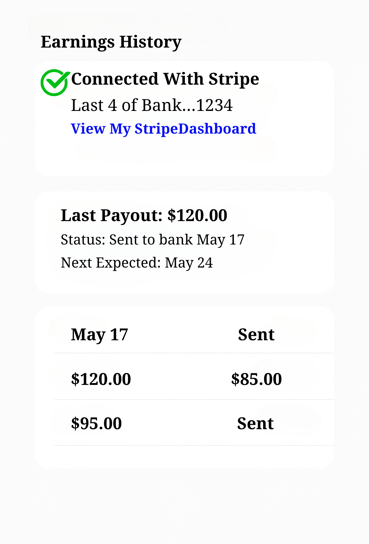369x544 pixels.
Task: Click the empty bottom area of the history table card
Action: (184, 457)
